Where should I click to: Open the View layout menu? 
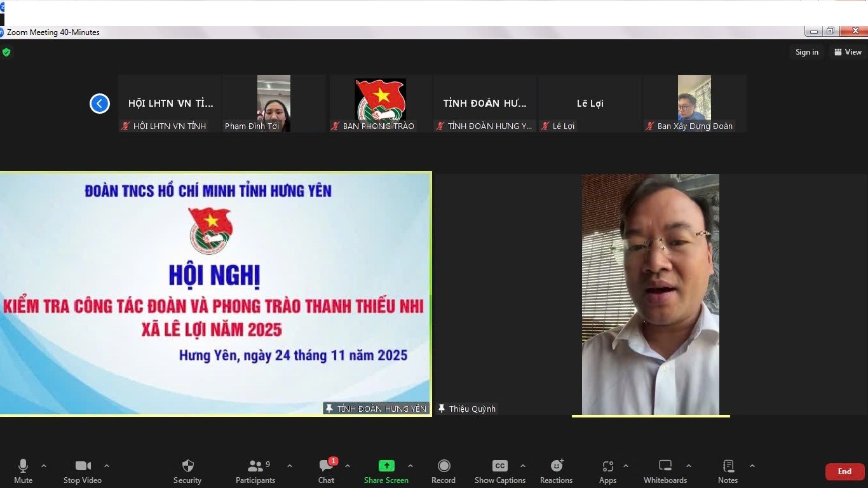pyautogui.click(x=848, y=52)
